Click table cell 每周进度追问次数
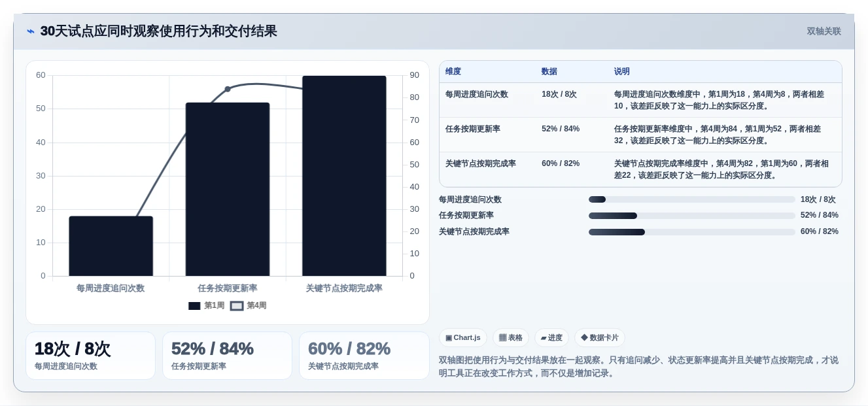This screenshot has width=868, height=406. pos(477,94)
